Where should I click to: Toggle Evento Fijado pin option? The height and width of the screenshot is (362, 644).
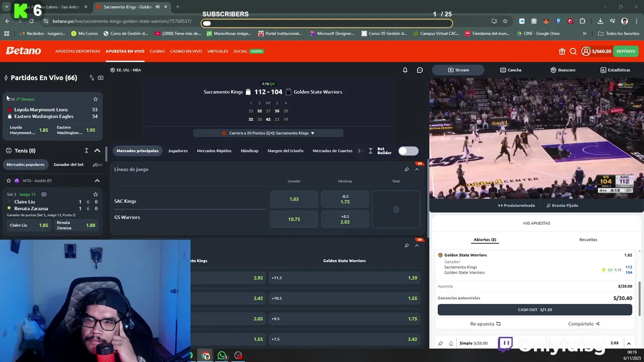[562, 205]
